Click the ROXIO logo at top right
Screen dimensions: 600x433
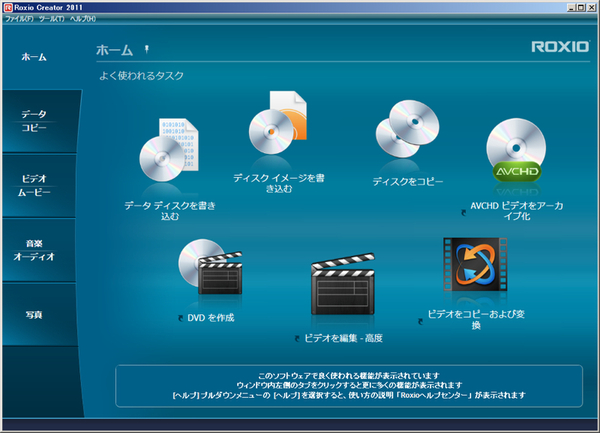560,47
